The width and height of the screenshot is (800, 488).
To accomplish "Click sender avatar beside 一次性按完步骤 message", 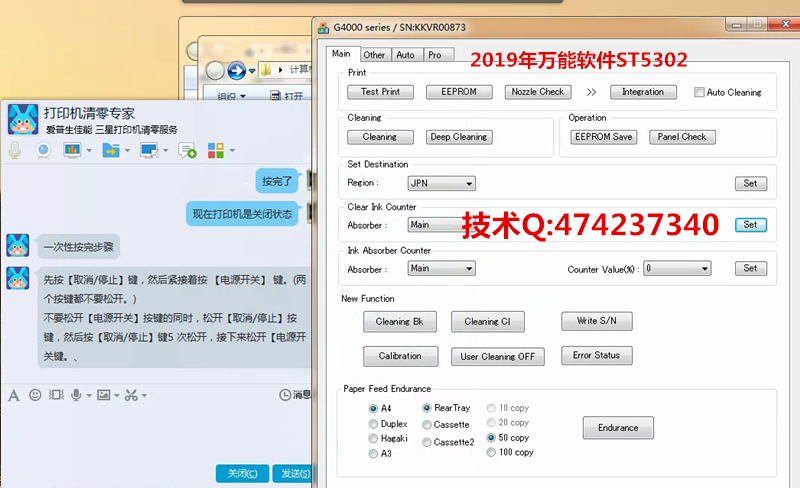I will pos(18,246).
